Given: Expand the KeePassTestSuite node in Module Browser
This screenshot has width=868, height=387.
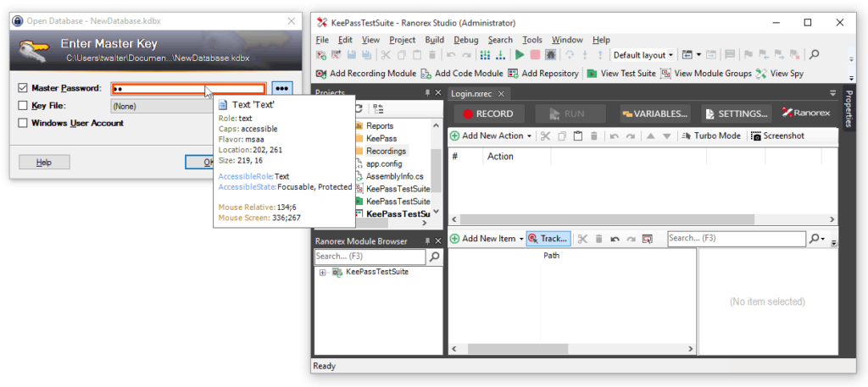Looking at the screenshot, I should (x=323, y=272).
